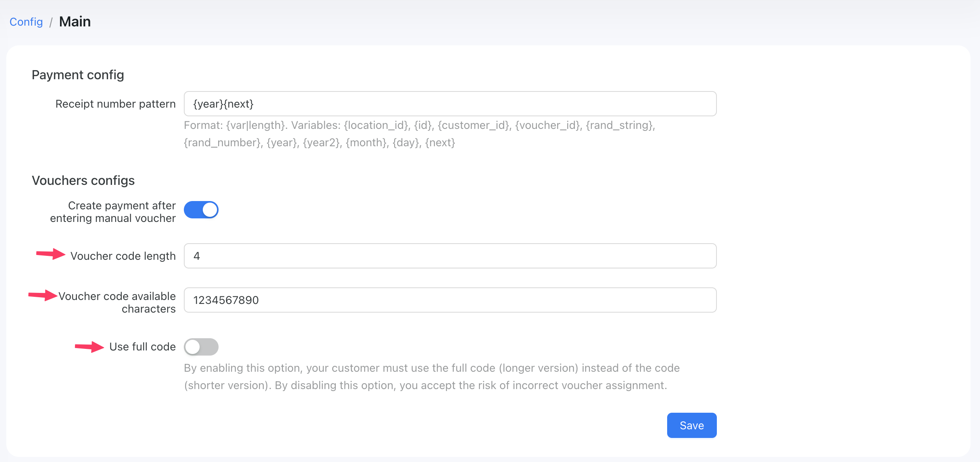The image size is (980, 462).
Task: Click the Main breadcrumb title
Action: pos(75,22)
